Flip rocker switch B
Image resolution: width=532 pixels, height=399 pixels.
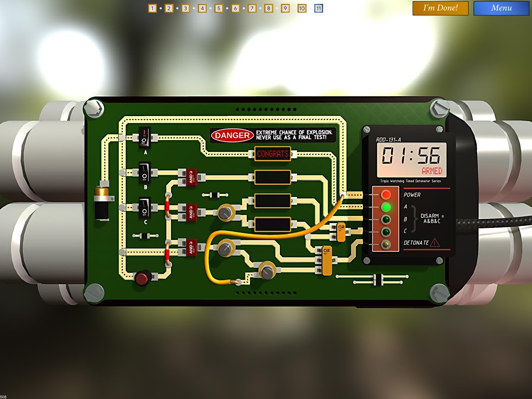144,172
